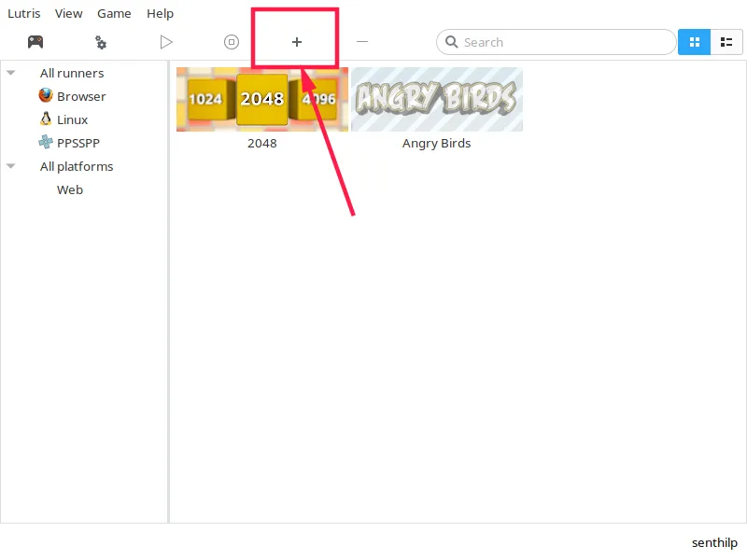Select the PPSSPP runner

78,144
